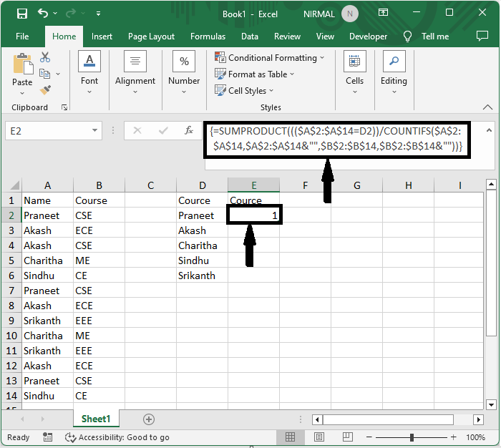Select row 9 header
This screenshot has height=448, width=501.
coord(11,321)
